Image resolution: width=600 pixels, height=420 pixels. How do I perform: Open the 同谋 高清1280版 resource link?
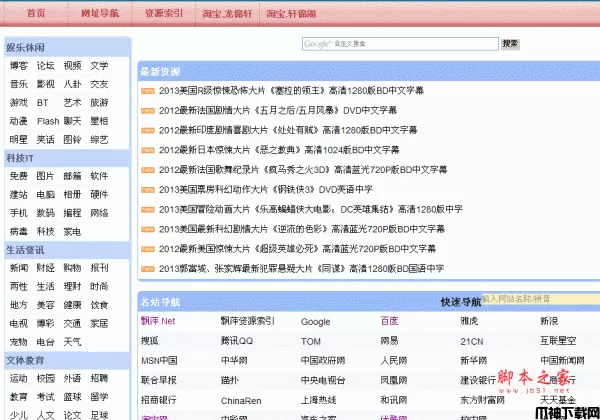point(302,269)
